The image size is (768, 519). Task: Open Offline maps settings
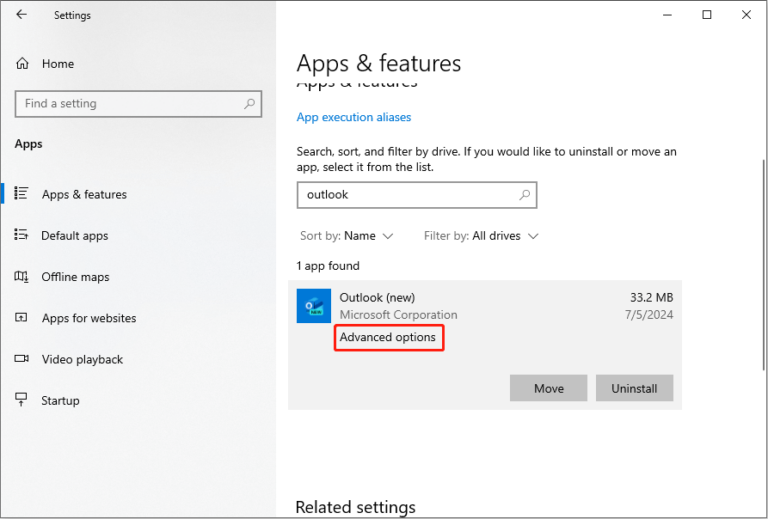[x=75, y=277]
